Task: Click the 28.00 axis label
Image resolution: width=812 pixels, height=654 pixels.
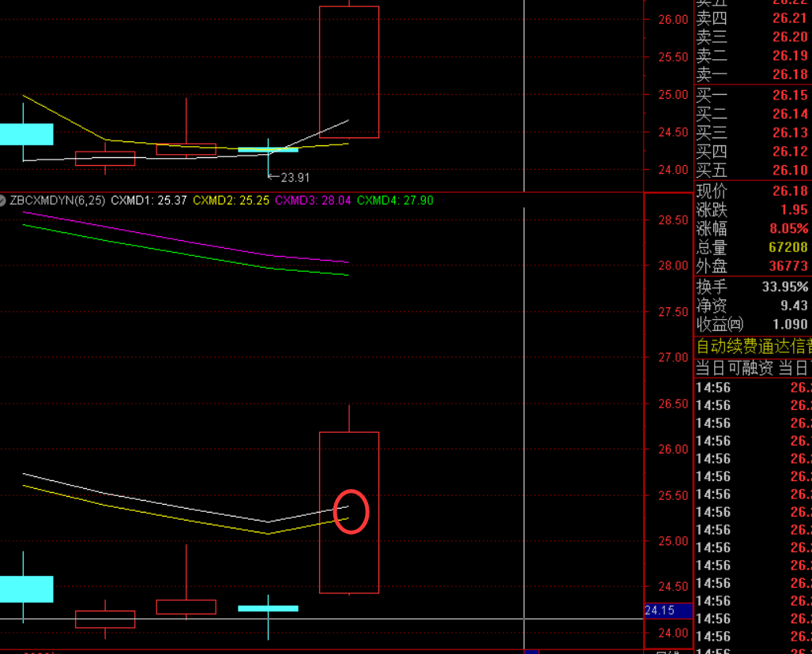Action: (673, 265)
